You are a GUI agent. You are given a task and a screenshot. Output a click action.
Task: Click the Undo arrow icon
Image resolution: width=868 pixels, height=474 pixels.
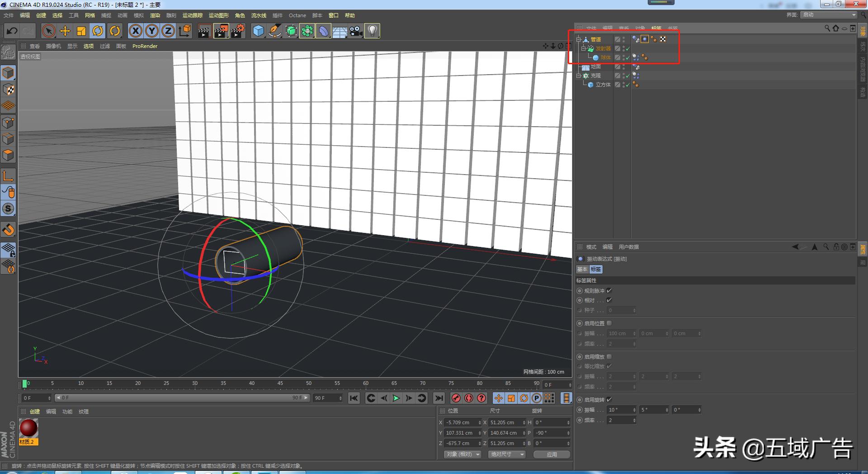(12, 31)
